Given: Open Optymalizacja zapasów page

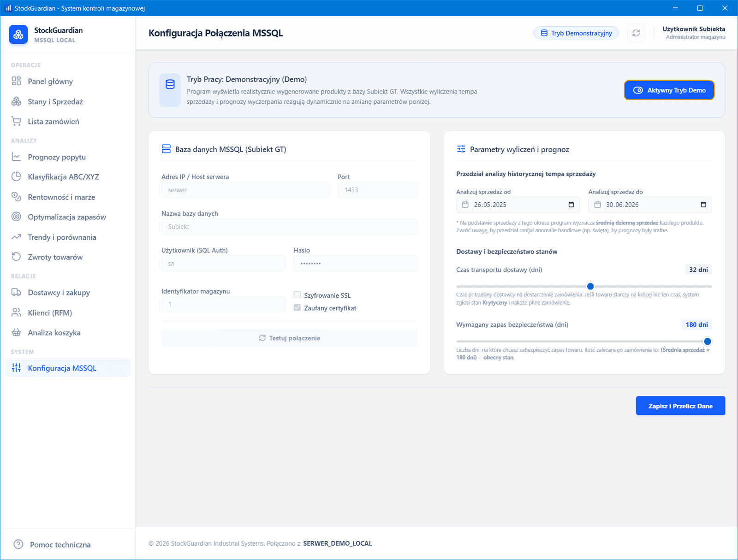Looking at the screenshot, I should 68,217.
